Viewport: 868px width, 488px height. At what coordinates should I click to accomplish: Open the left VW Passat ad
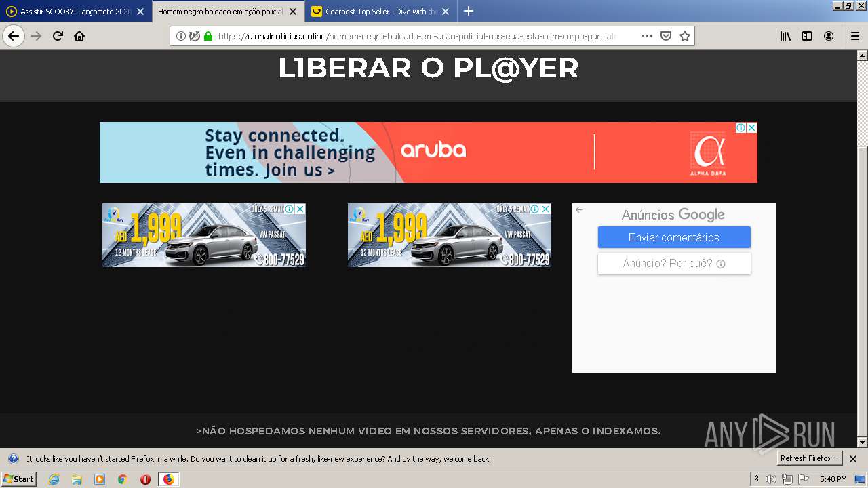click(x=204, y=235)
